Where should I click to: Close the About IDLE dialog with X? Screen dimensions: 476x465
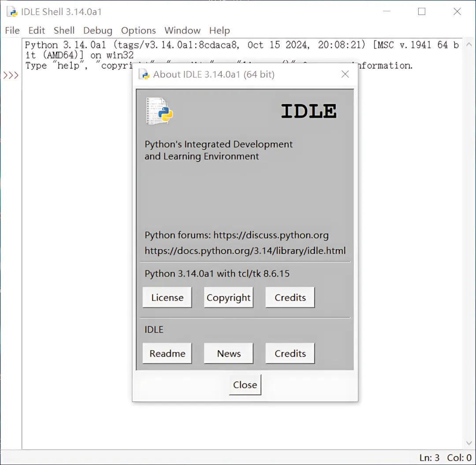pos(345,74)
